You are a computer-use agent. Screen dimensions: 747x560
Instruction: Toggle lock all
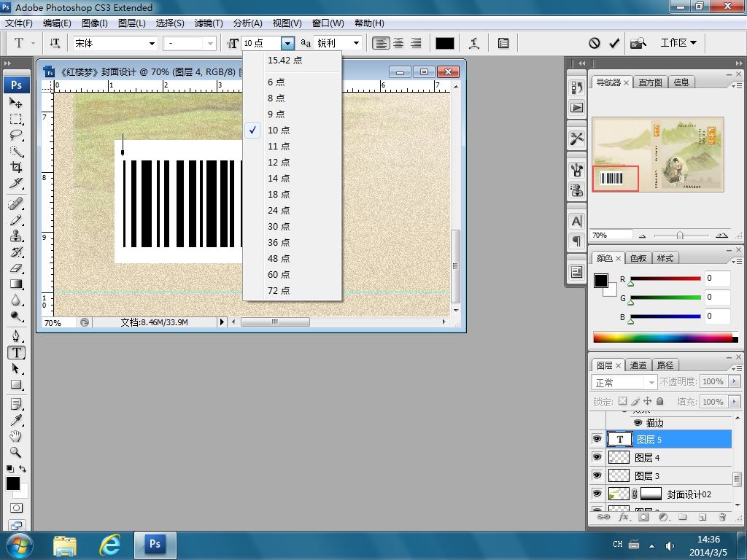click(x=659, y=402)
